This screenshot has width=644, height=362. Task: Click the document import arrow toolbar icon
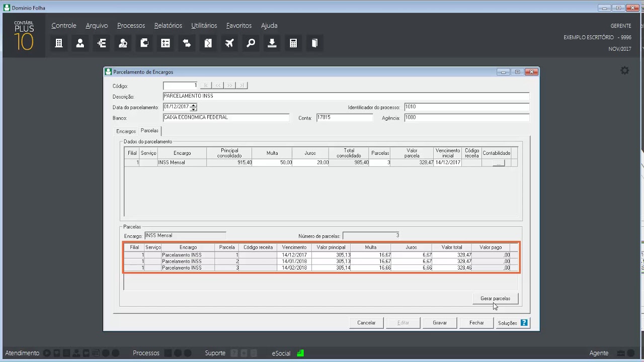click(144, 43)
